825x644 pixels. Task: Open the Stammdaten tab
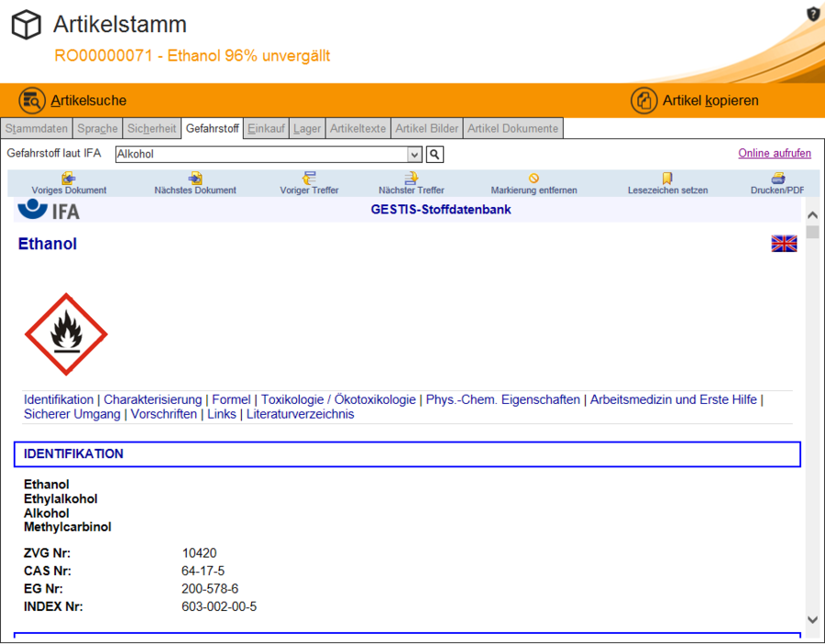(x=37, y=129)
